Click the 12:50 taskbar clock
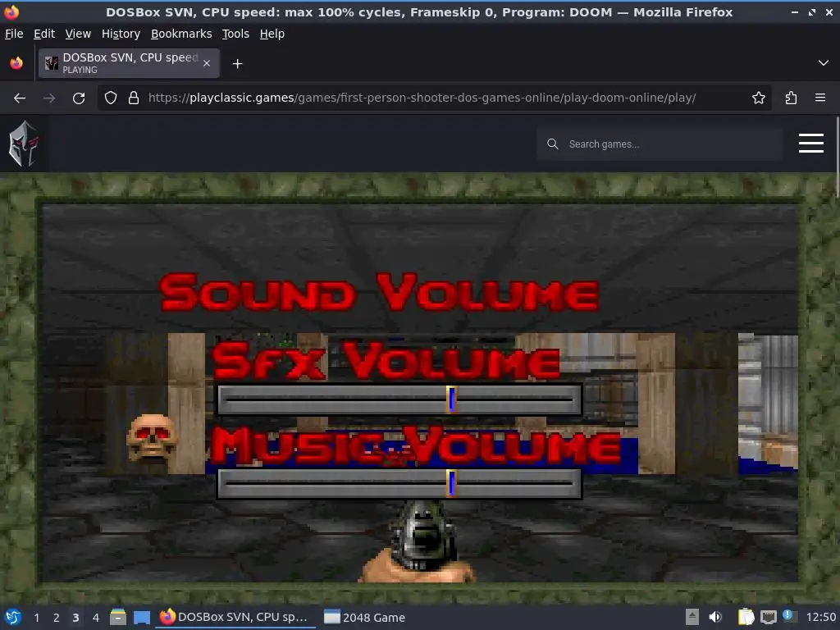This screenshot has width=840, height=630. click(x=820, y=617)
